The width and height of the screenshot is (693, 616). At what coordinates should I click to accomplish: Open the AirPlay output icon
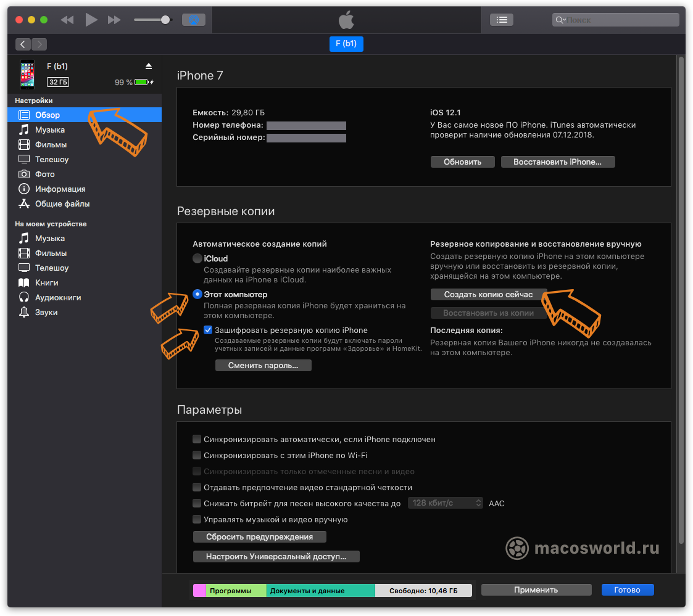pos(194,20)
